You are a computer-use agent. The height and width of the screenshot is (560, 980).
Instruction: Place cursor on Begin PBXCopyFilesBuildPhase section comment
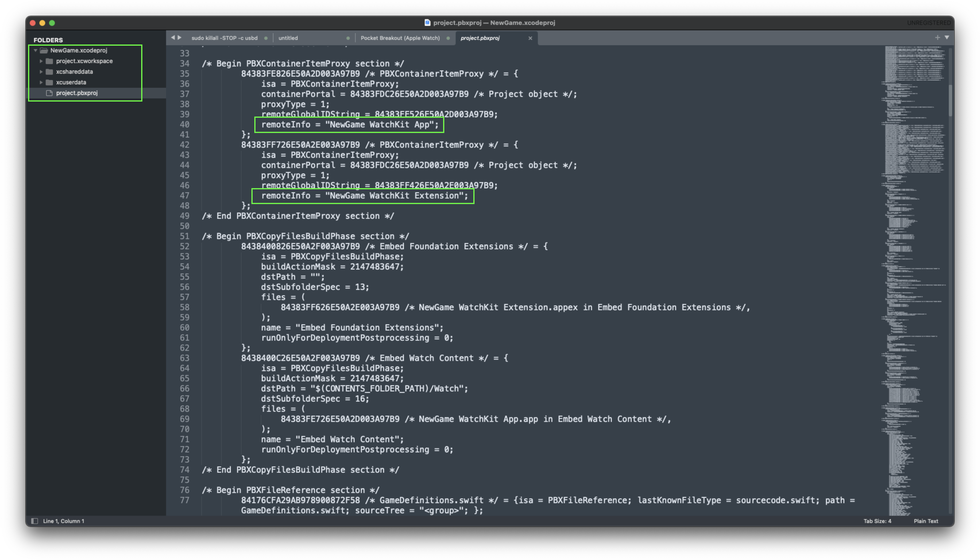pos(305,236)
